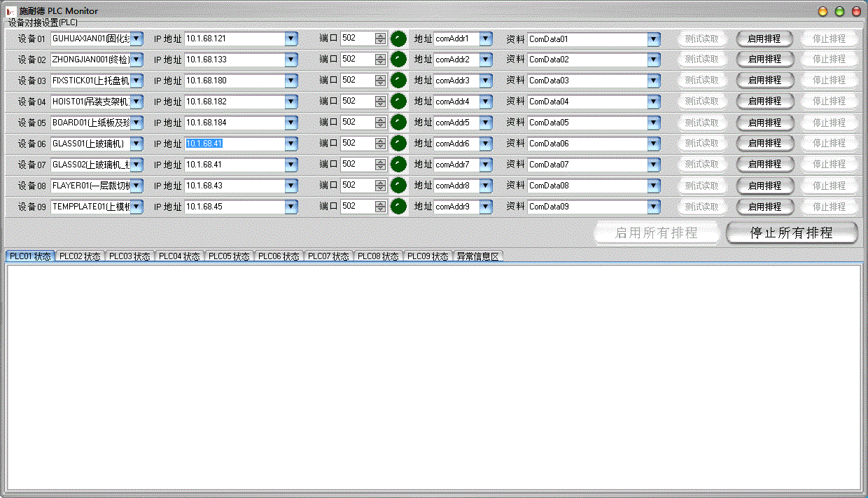This screenshot has width=868, height=498.
Task: Click 启用排程 for device 07
Action: coord(764,164)
